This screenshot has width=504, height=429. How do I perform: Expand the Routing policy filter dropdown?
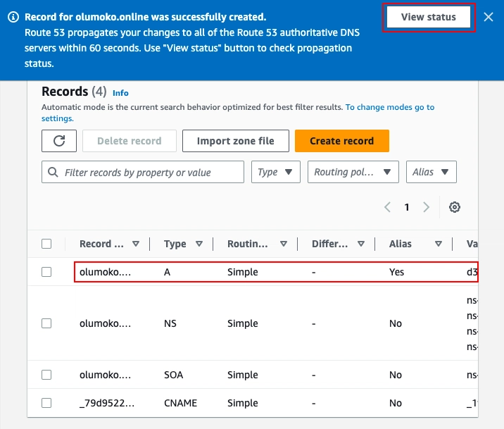click(353, 172)
